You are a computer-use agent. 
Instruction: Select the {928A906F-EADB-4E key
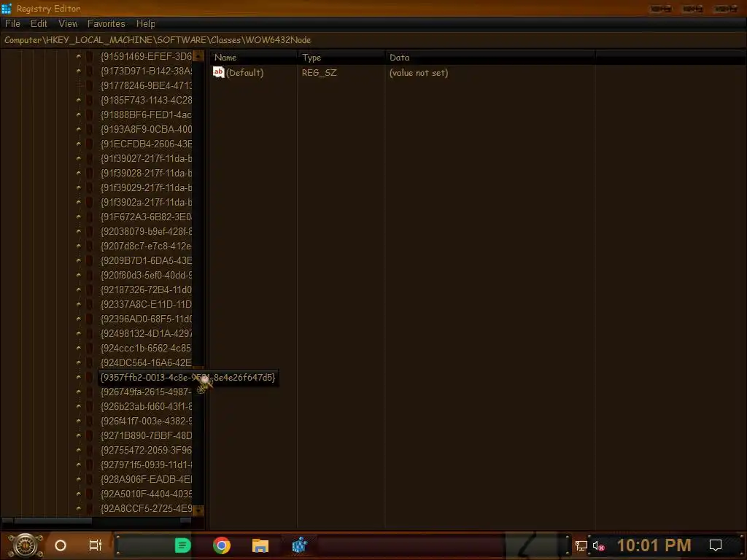pyautogui.click(x=146, y=480)
